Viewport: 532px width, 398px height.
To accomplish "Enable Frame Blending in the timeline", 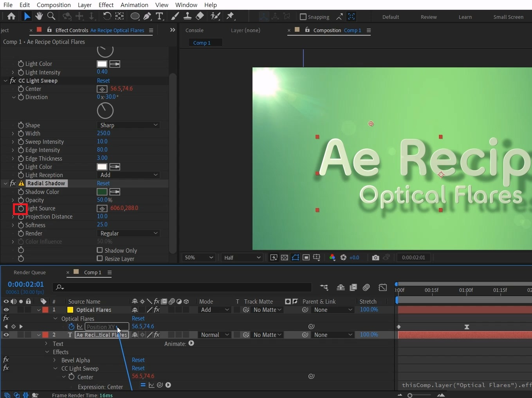I will click(x=353, y=288).
